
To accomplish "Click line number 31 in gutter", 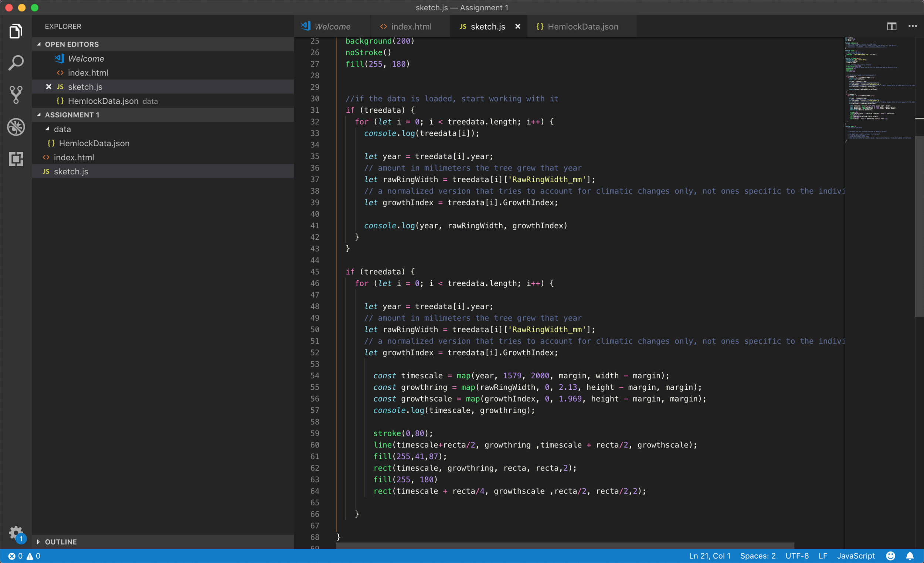I will 315,110.
